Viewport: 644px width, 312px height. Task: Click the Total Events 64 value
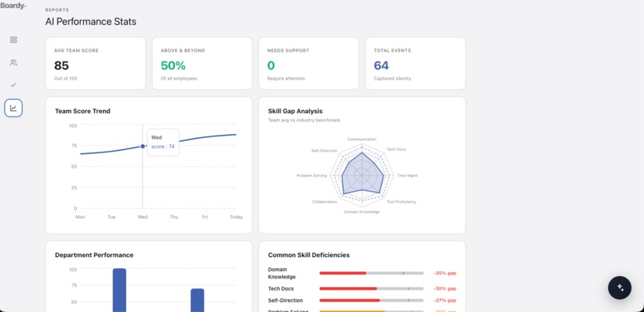tap(381, 65)
